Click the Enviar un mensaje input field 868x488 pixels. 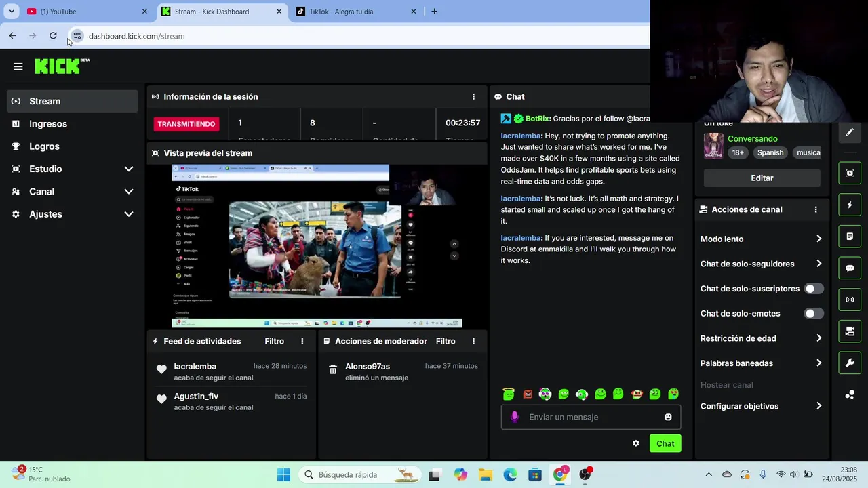[591, 417]
